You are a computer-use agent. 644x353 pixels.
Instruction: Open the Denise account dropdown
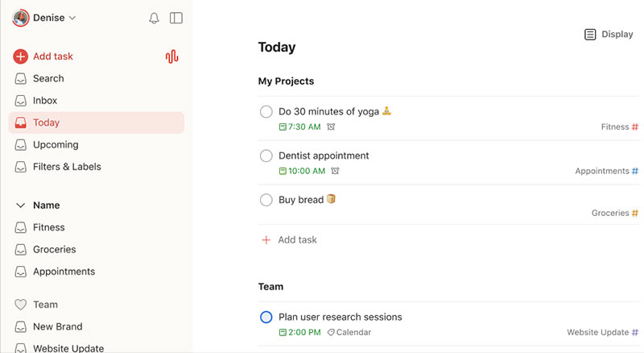pos(45,18)
